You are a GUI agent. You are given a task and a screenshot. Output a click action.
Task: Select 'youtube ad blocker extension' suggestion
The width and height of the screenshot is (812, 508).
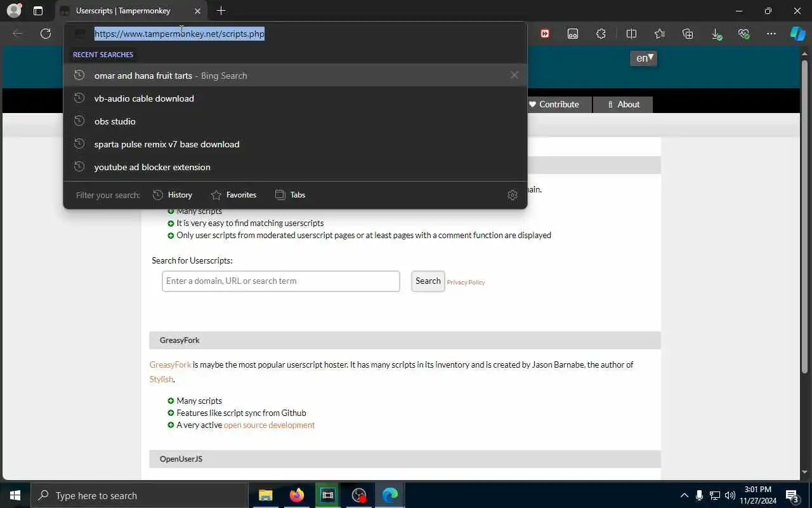pyautogui.click(x=295, y=167)
